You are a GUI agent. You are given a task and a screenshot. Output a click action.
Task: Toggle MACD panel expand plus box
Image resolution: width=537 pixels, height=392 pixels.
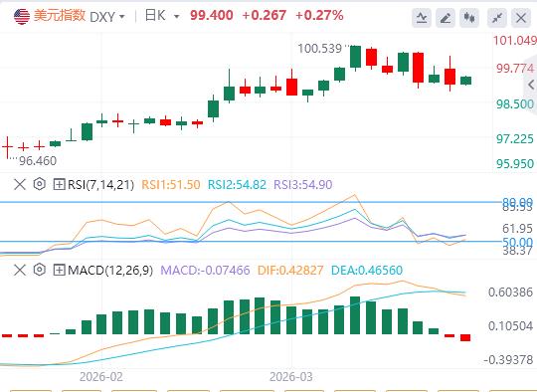(59, 270)
